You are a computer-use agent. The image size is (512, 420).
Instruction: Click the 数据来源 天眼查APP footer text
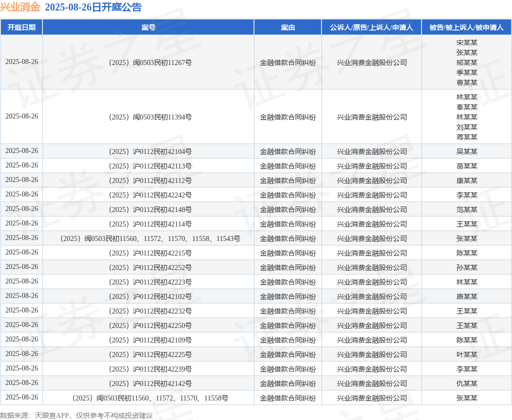click(x=76, y=415)
